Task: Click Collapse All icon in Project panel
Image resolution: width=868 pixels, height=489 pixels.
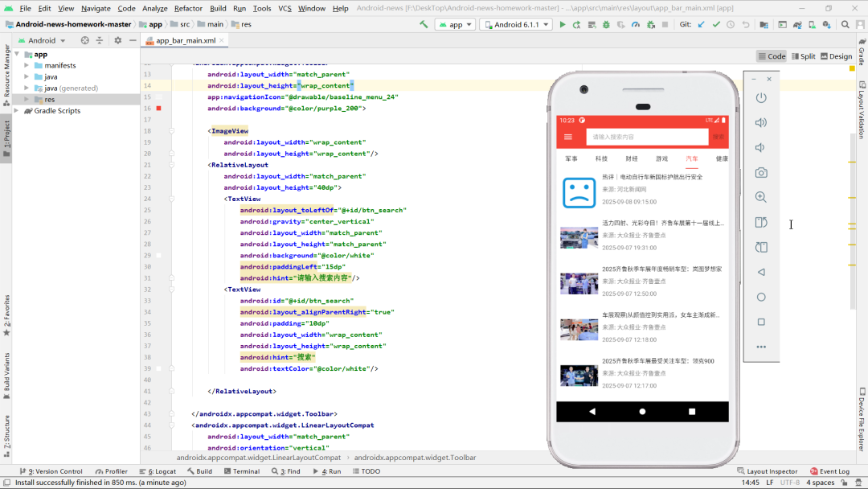Action: (100, 40)
